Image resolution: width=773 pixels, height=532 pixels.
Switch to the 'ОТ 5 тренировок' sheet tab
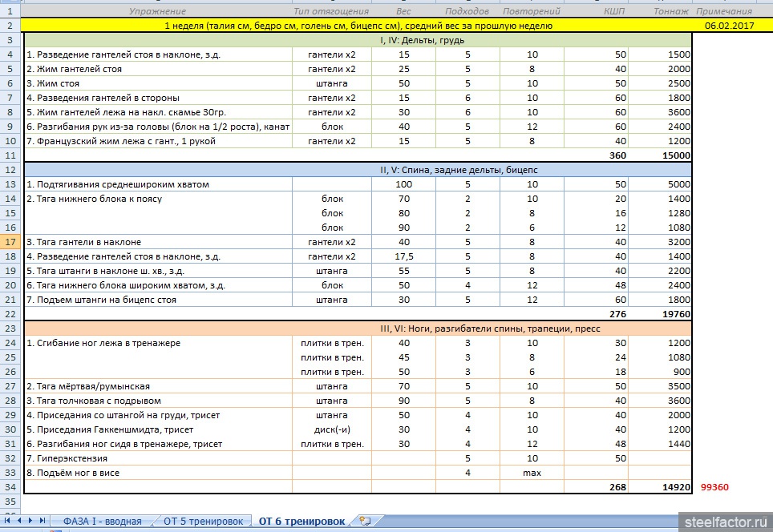pos(203,521)
